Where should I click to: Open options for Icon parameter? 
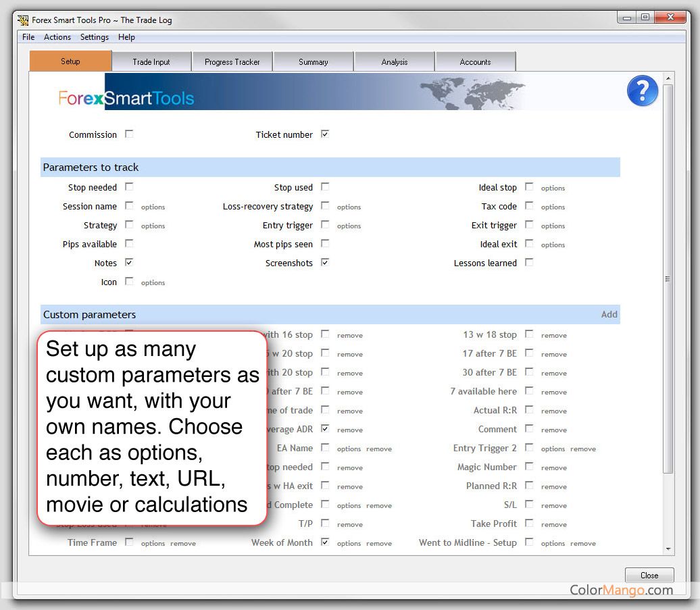(x=153, y=282)
